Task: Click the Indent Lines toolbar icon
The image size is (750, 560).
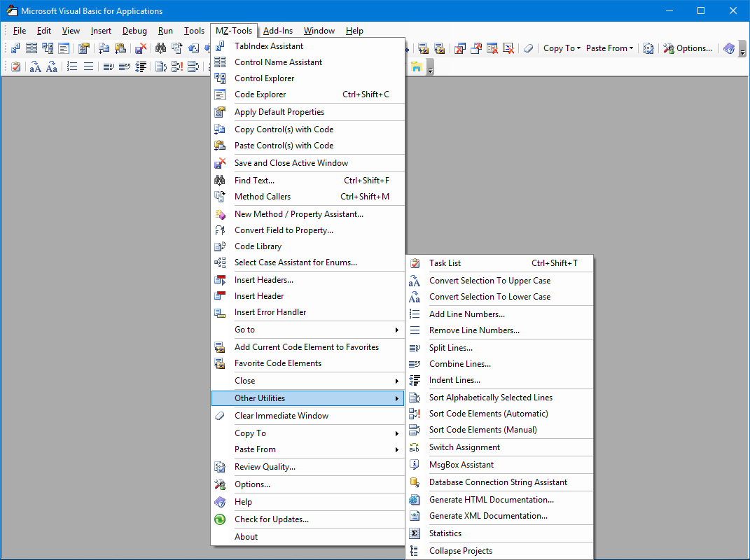Action: (x=141, y=66)
